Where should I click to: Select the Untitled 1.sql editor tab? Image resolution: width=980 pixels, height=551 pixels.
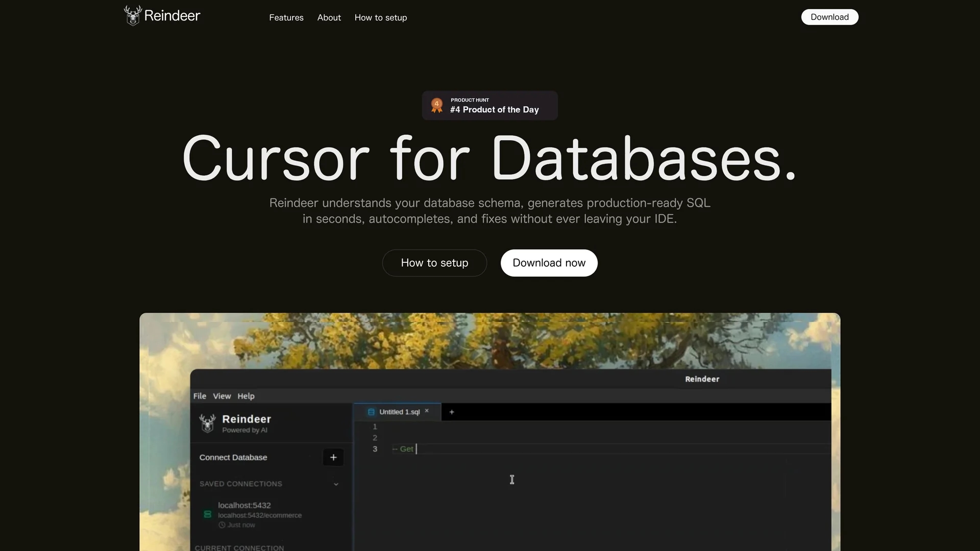click(x=398, y=412)
